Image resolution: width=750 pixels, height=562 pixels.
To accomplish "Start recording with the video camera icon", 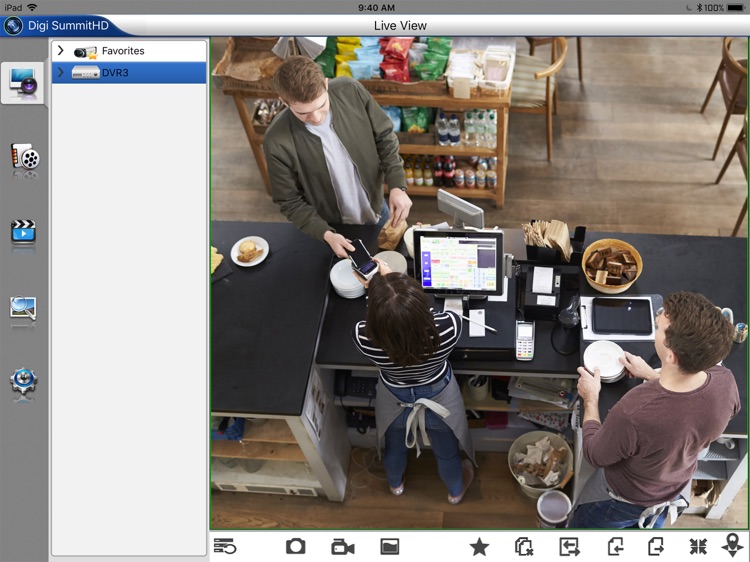I will (343, 546).
